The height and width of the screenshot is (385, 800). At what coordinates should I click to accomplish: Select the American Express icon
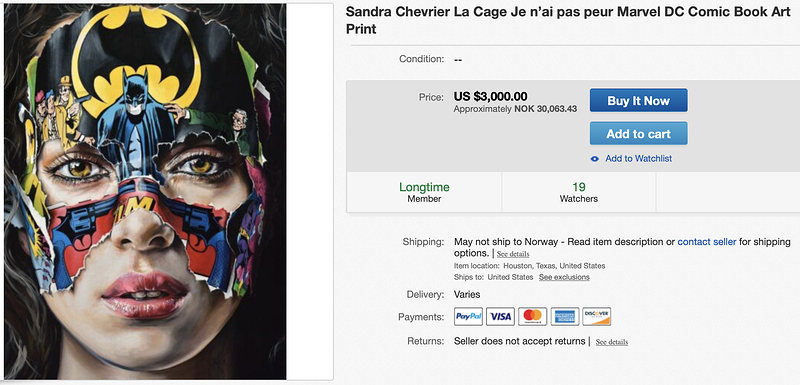click(565, 317)
